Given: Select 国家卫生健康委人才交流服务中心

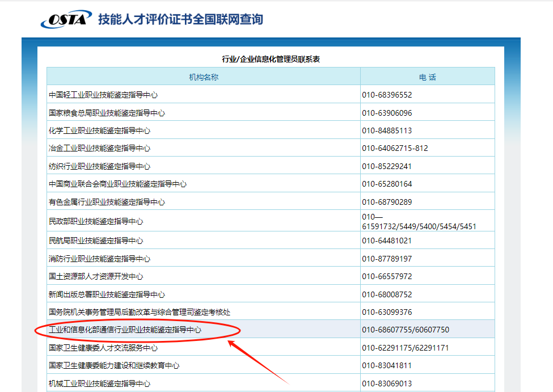Looking at the screenshot, I should point(103,348).
